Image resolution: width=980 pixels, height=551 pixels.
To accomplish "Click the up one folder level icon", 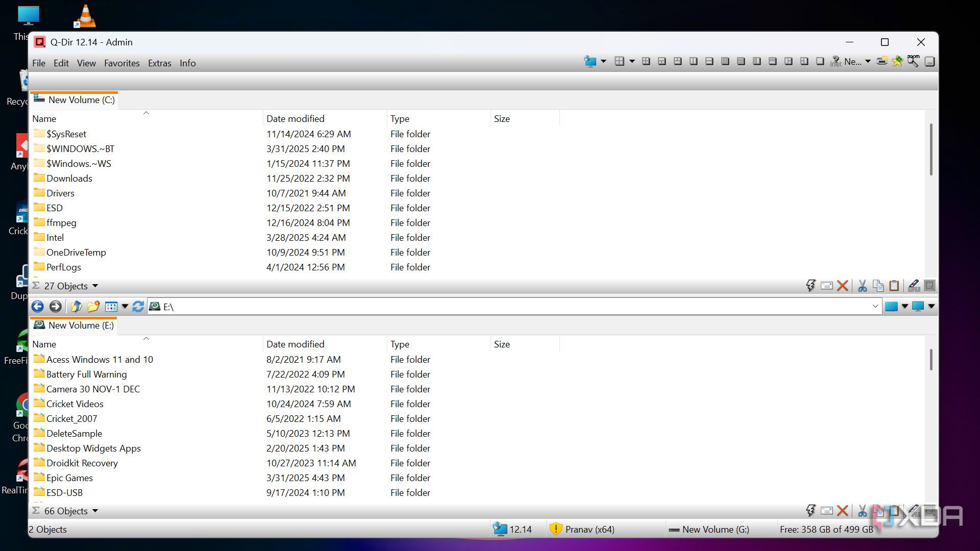I will coord(76,306).
